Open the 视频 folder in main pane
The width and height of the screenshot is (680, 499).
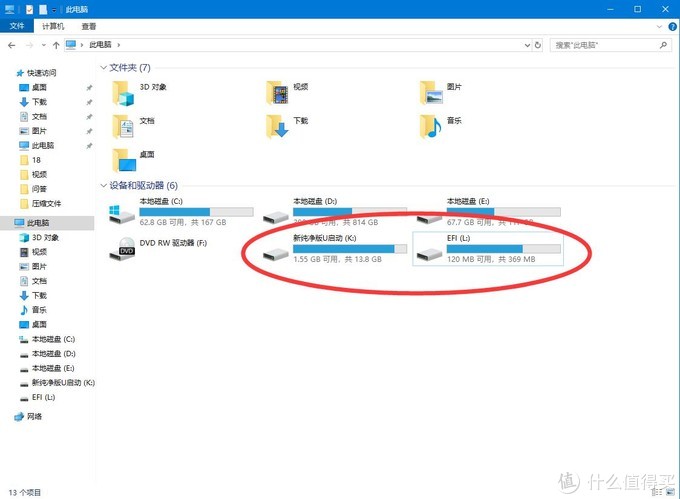click(277, 93)
